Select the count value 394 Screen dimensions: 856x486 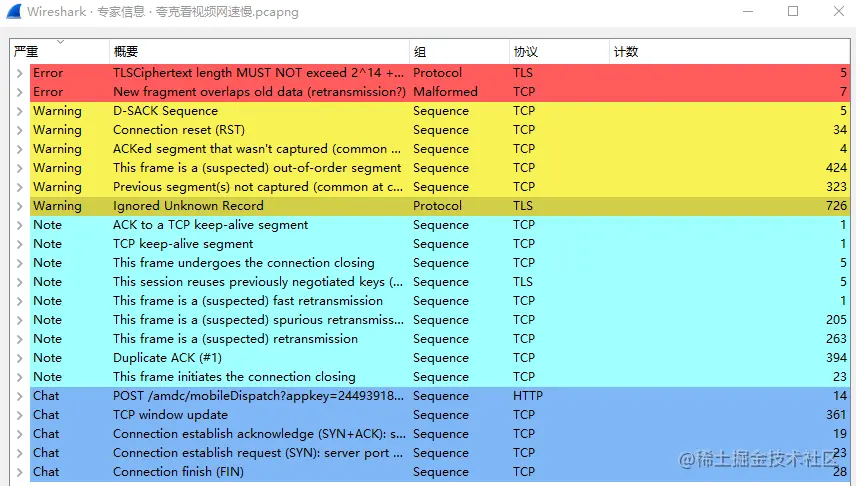tap(836, 358)
